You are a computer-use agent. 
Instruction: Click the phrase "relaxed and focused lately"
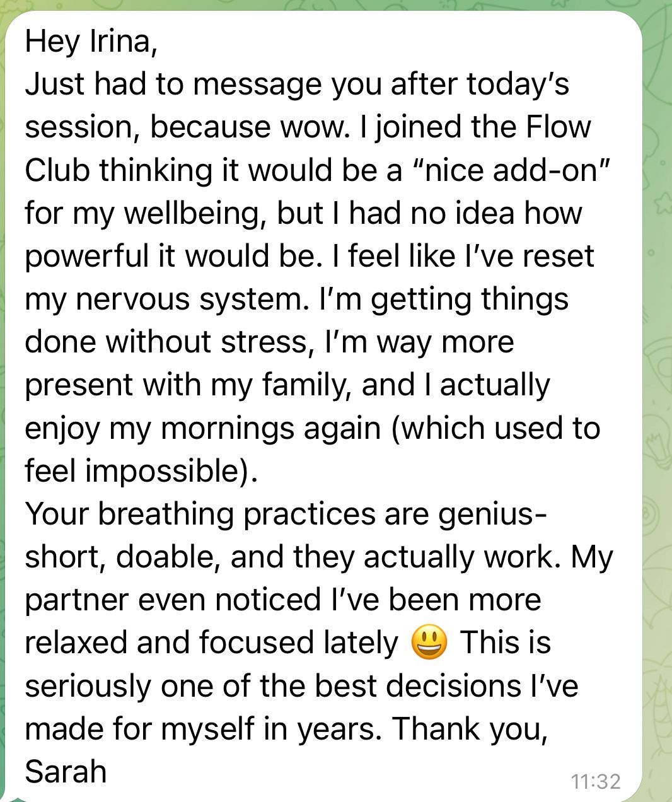(x=211, y=642)
